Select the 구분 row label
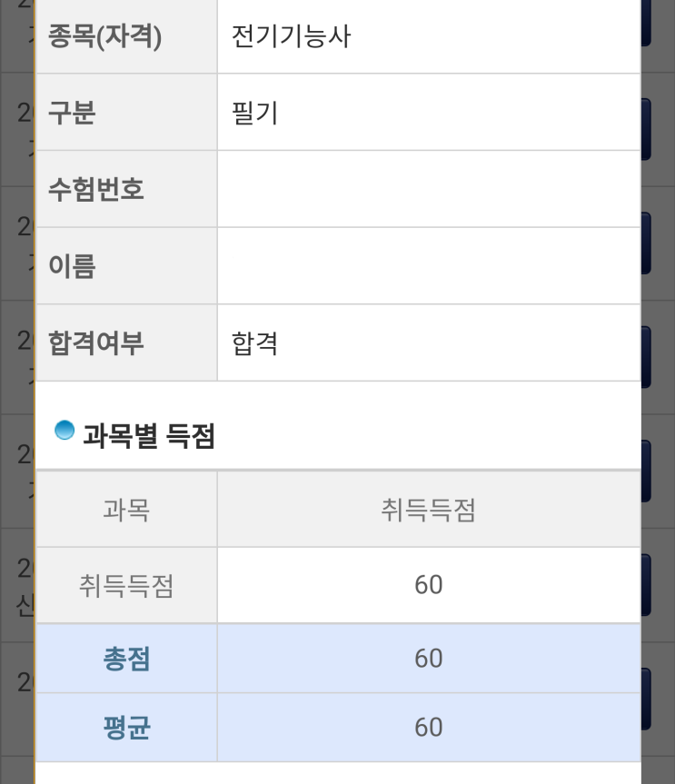Image resolution: width=675 pixels, height=784 pixels. coord(71,114)
